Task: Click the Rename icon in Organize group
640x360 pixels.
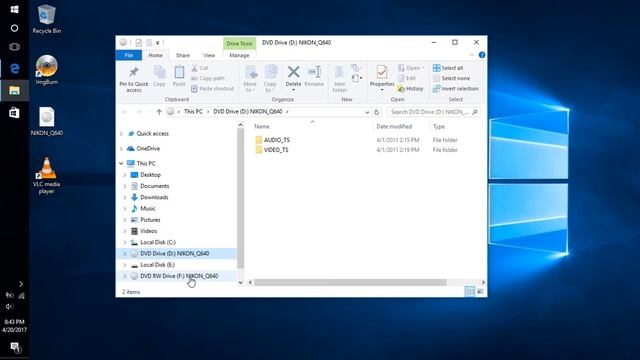Action: click(314, 72)
